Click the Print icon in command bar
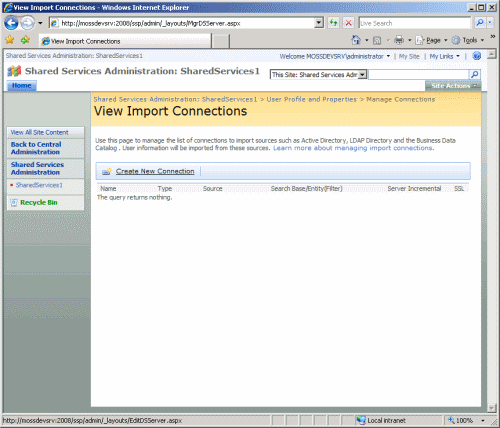The image size is (500, 428). [x=399, y=40]
